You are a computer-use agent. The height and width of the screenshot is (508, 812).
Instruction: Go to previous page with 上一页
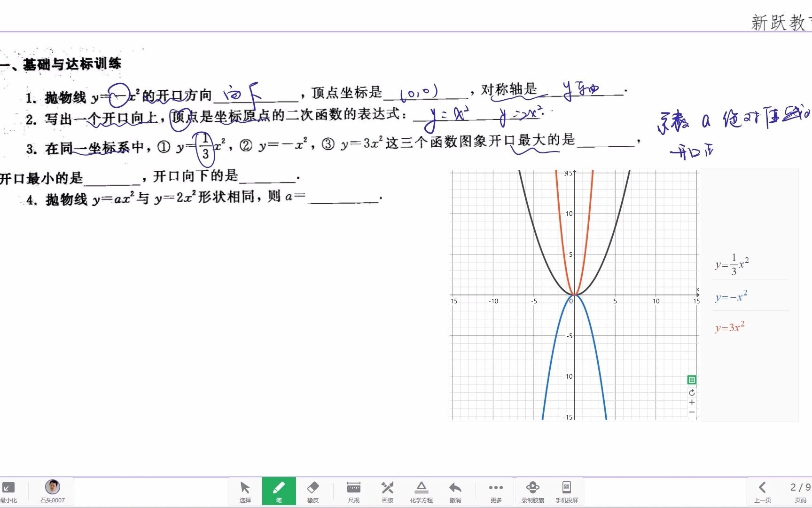[763, 492]
